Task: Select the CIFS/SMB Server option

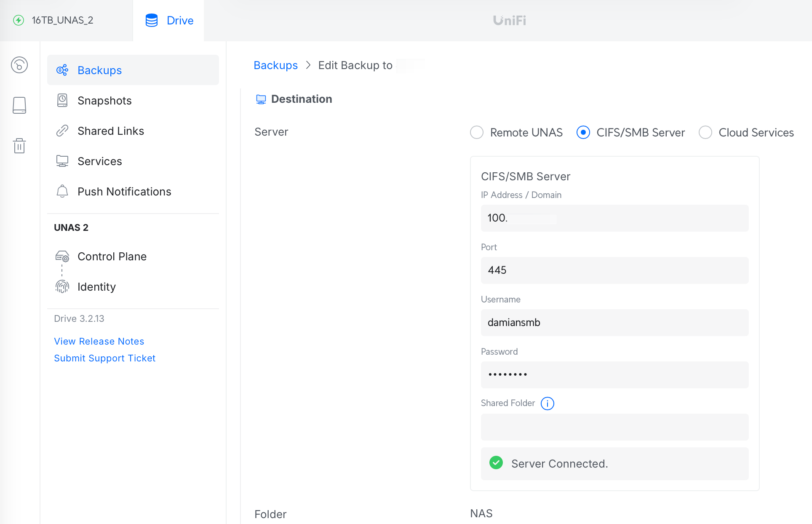Action: [583, 132]
